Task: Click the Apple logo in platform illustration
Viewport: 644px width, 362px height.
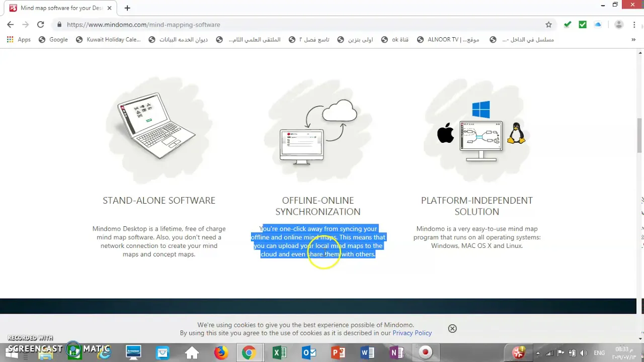Action: tap(446, 134)
